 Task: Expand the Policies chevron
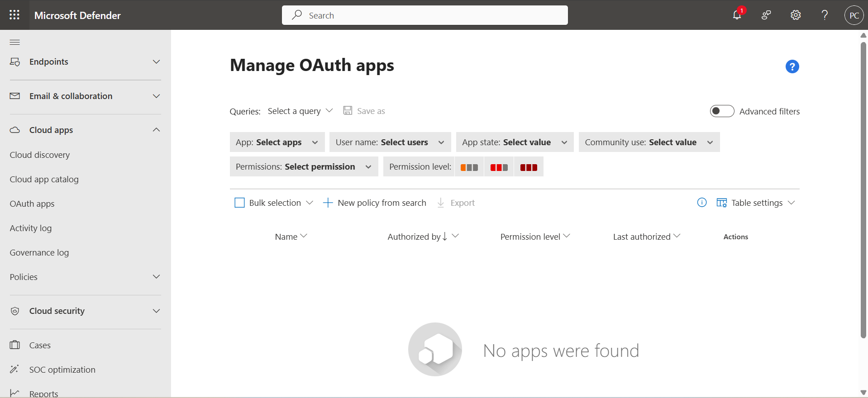click(157, 276)
